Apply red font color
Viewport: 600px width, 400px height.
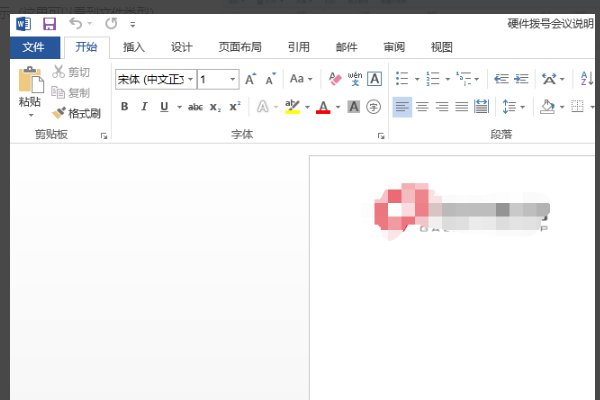point(323,106)
